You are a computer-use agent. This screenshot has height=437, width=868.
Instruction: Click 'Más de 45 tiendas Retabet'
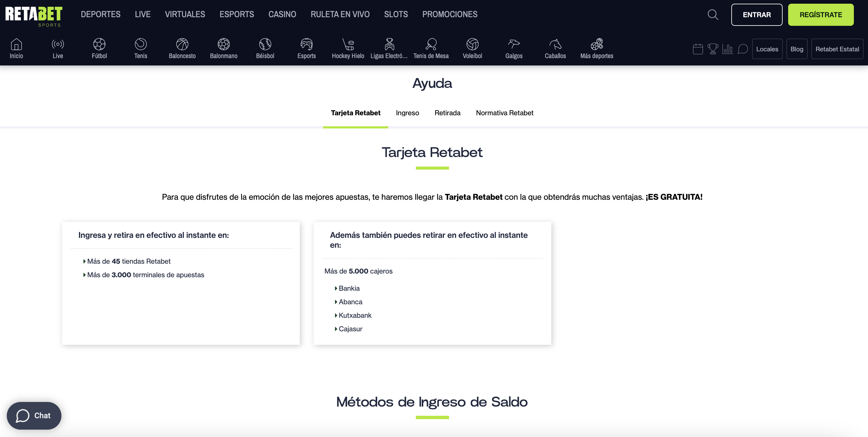[x=129, y=261]
